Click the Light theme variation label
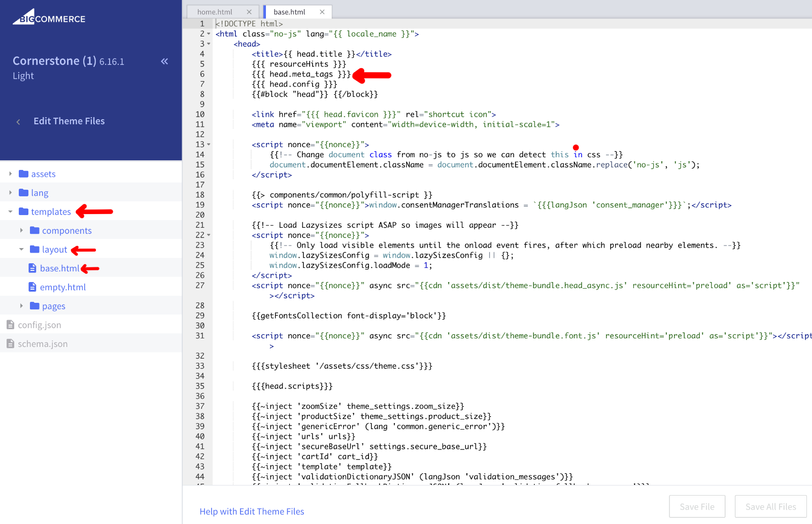 point(23,76)
